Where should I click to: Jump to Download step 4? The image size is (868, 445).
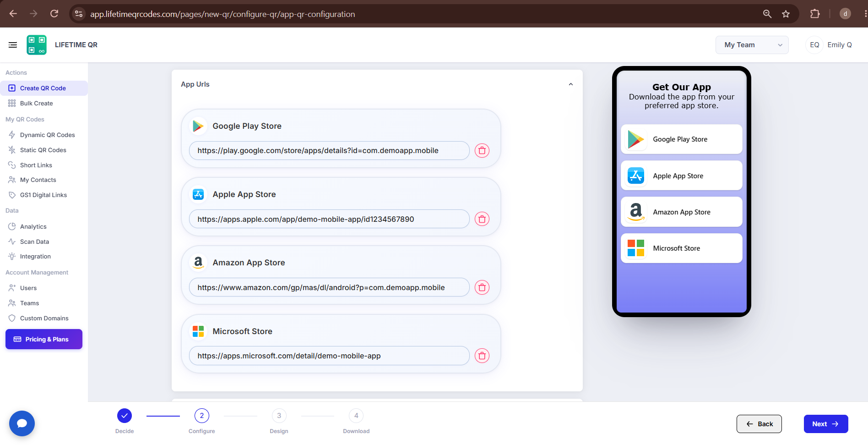coord(356,421)
